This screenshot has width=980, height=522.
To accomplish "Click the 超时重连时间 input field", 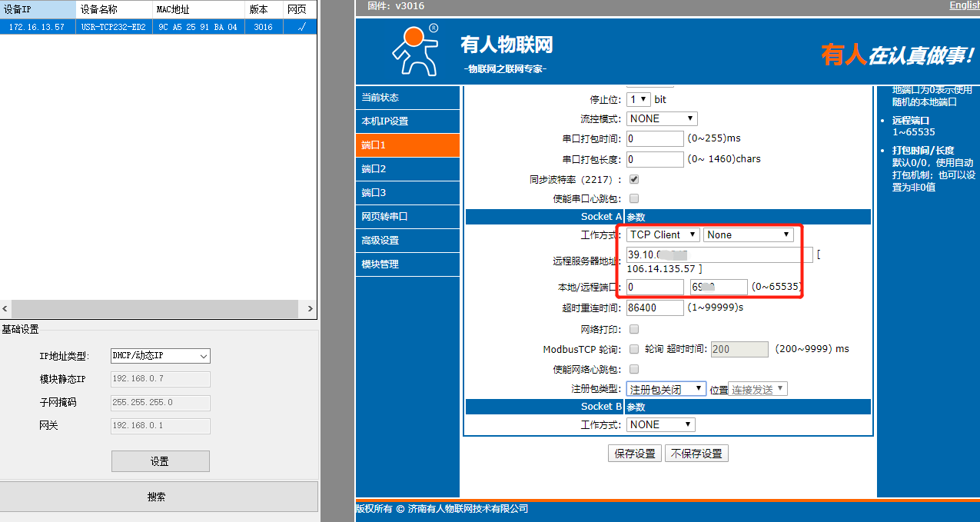I will point(655,308).
